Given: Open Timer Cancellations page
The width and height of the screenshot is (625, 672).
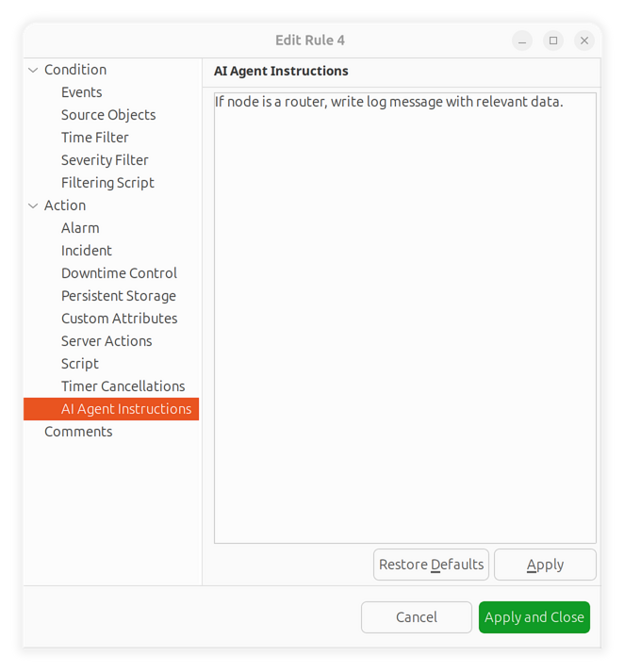Looking at the screenshot, I should tap(123, 386).
